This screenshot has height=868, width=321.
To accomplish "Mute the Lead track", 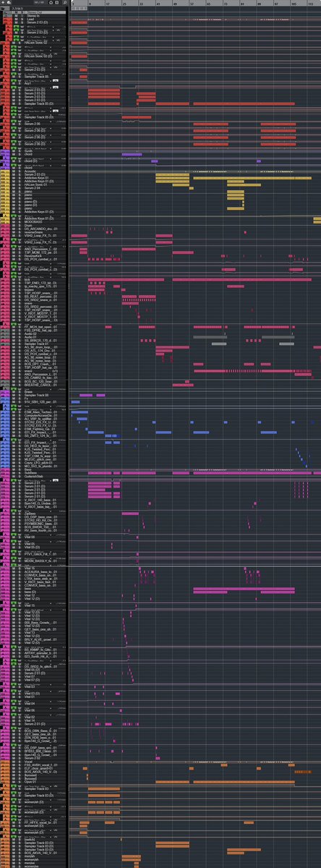I will click(x=16, y=20).
